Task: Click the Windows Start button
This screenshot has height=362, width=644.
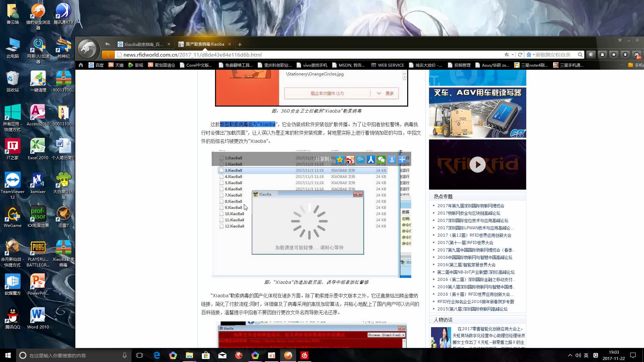Action: (8, 355)
